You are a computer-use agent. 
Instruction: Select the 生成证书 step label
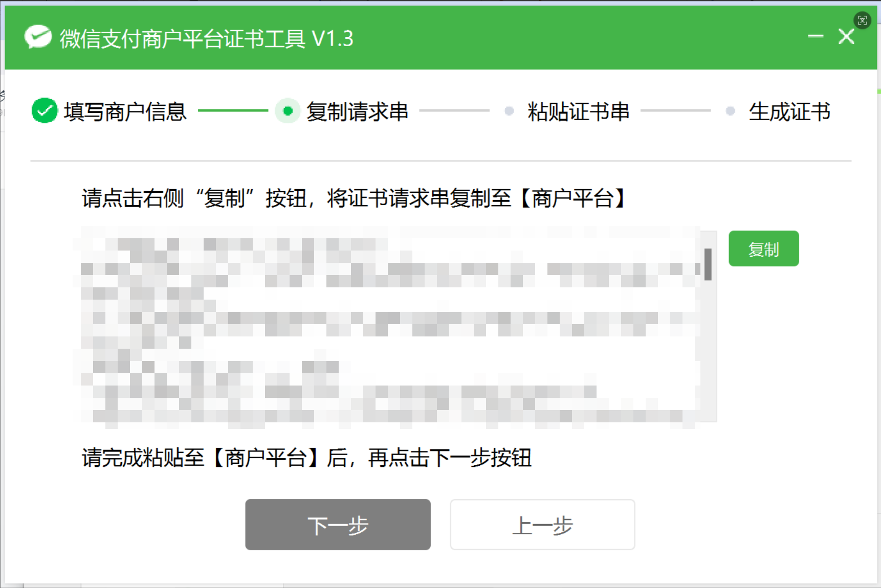click(789, 111)
